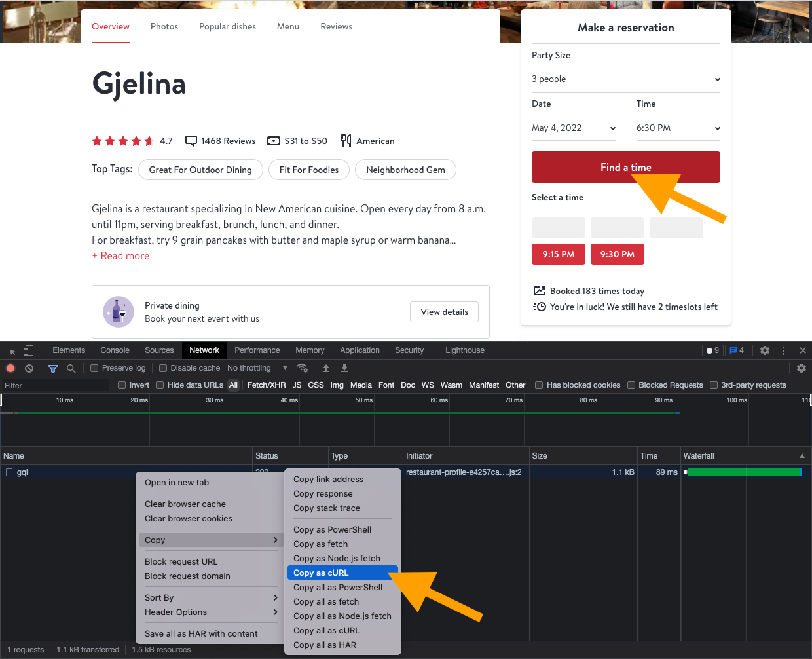Toggle Invert filter checkbox
812x659 pixels.
(x=122, y=385)
